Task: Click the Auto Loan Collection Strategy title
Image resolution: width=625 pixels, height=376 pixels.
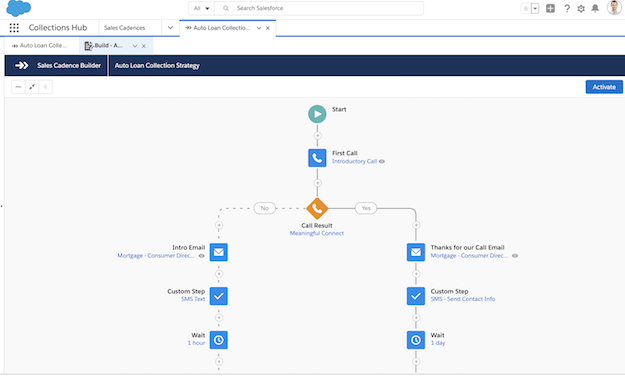Action: [x=157, y=65]
